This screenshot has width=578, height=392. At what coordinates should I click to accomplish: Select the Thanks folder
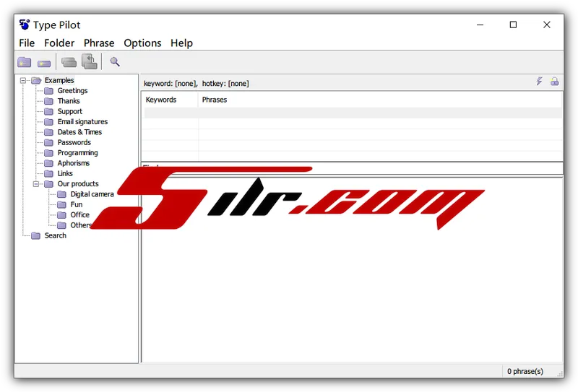69,101
